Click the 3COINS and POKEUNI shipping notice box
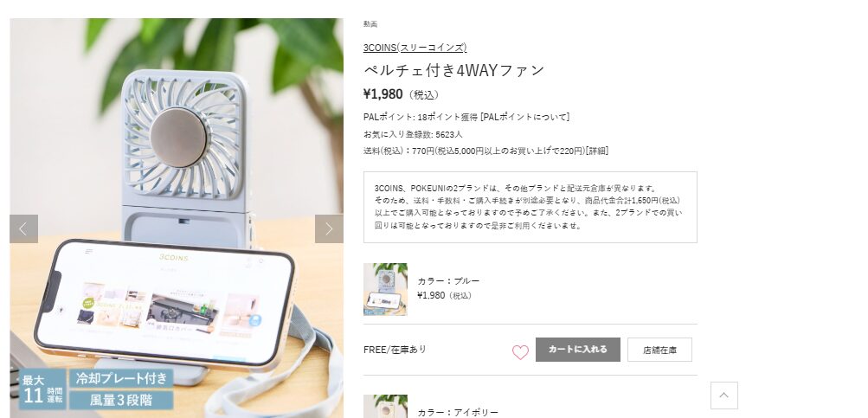Screen dimensions: 868x418 tap(530, 207)
